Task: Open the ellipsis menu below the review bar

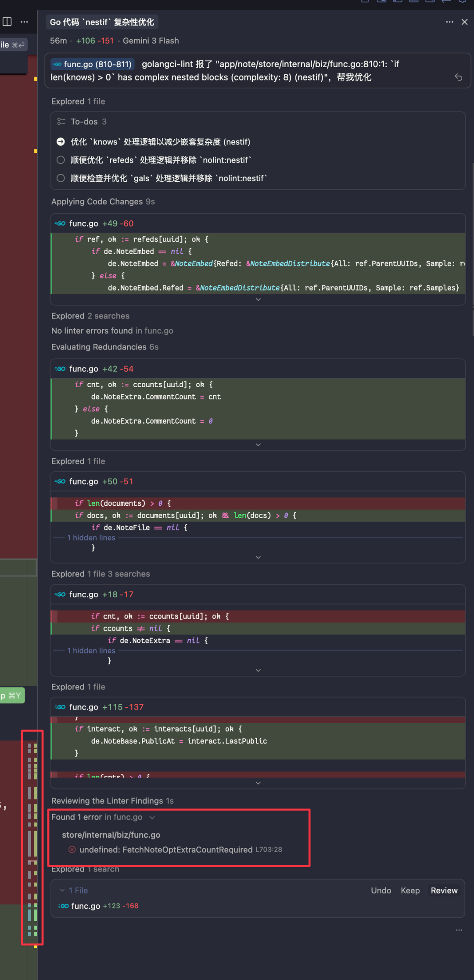Action: coord(459,930)
